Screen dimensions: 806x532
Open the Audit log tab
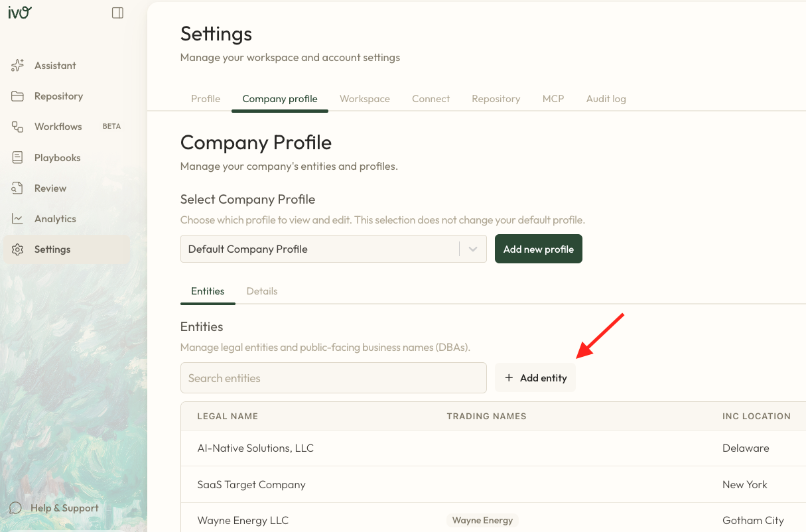point(606,99)
